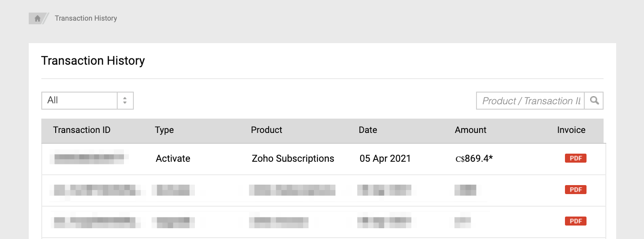The height and width of the screenshot is (239, 644).
Task: Select the Zoho Subscriptions product cell
Action: (293, 159)
